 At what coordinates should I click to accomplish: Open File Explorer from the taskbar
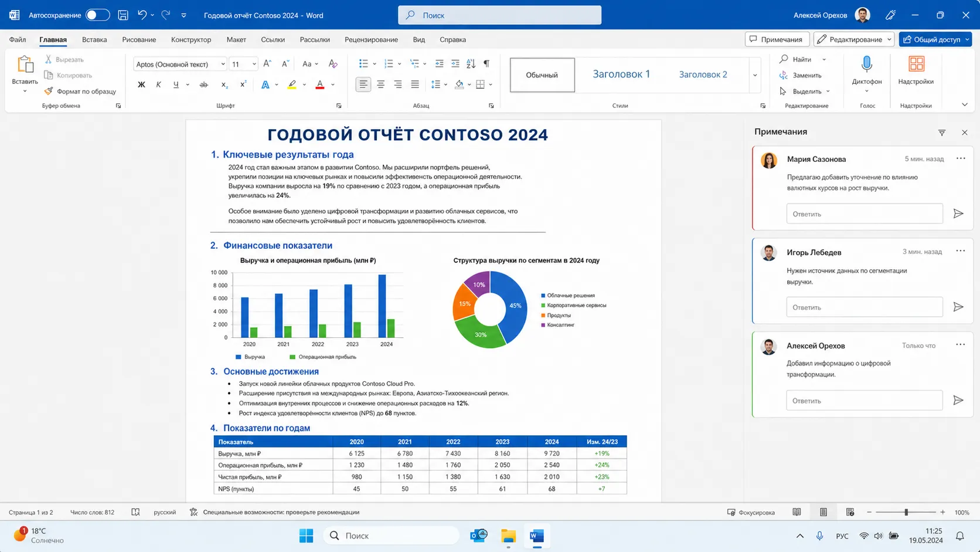pos(508,536)
